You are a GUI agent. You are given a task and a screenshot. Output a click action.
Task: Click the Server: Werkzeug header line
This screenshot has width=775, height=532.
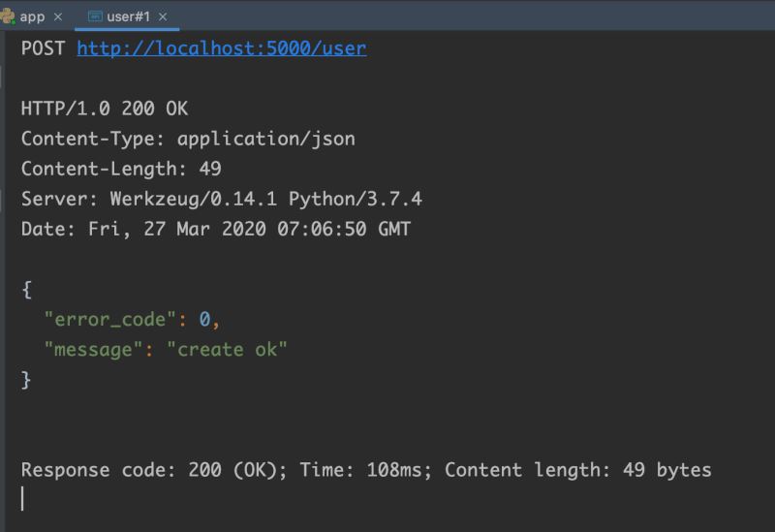coord(221,199)
